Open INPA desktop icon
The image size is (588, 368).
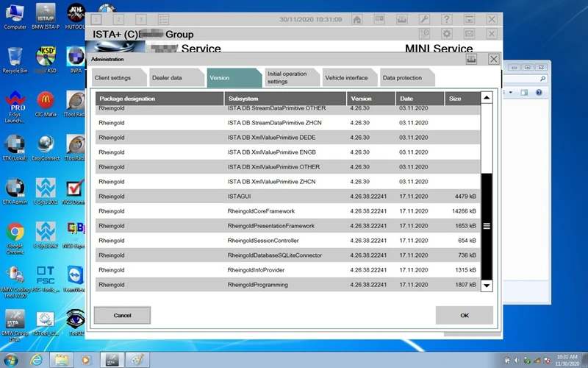coord(76,60)
